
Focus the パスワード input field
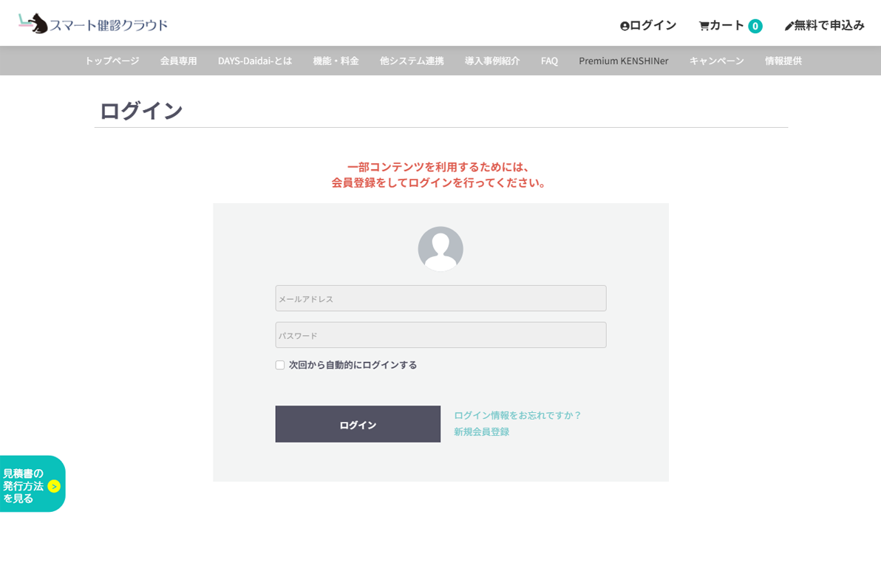(440, 335)
